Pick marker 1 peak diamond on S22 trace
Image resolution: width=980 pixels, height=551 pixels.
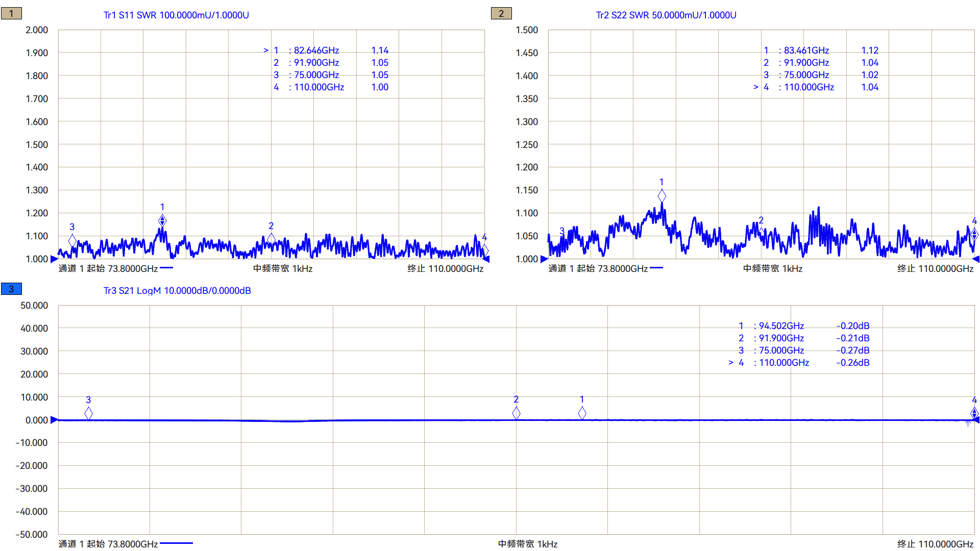[661, 195]
